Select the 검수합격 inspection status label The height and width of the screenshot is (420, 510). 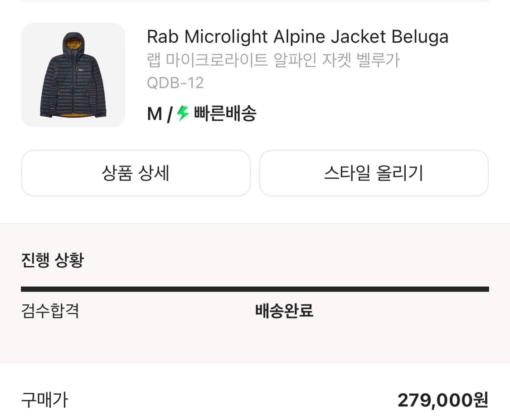coord(50,311)
